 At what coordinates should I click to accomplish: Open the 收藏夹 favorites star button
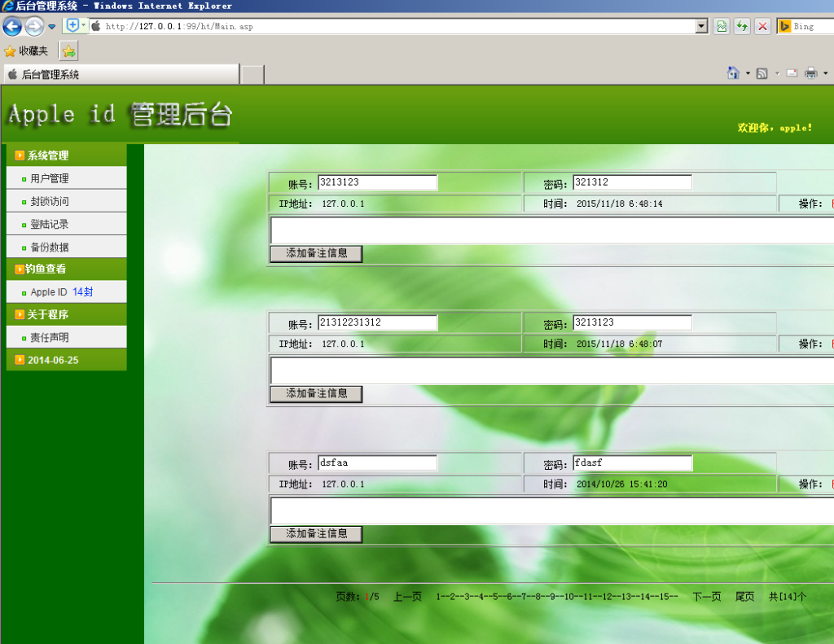tap(26, 51)
